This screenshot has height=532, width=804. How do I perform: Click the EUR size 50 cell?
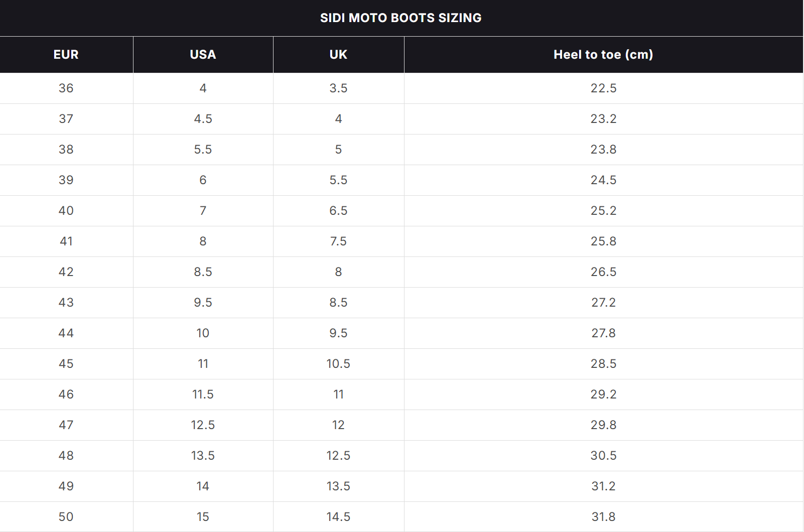pos(66,517)
